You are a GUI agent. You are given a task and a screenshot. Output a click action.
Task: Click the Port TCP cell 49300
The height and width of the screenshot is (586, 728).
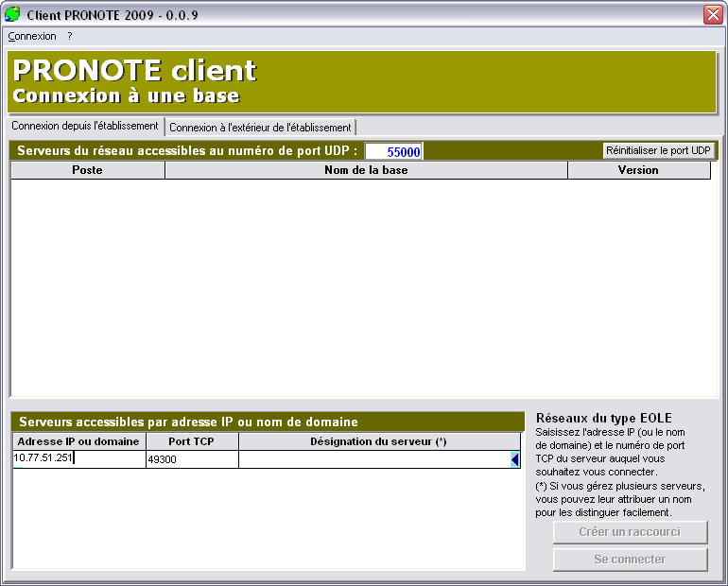[x=192, y=459]
